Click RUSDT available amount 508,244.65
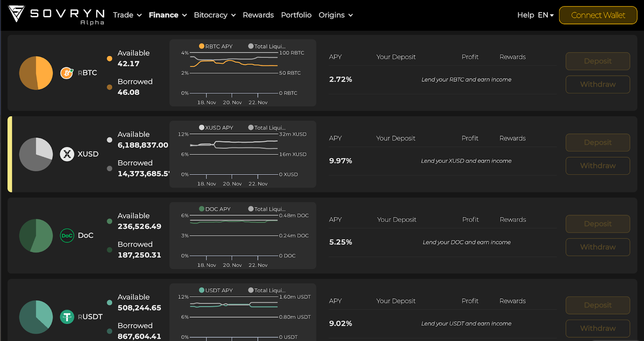Viewport: 644px width, 341px height. point(139,308)
